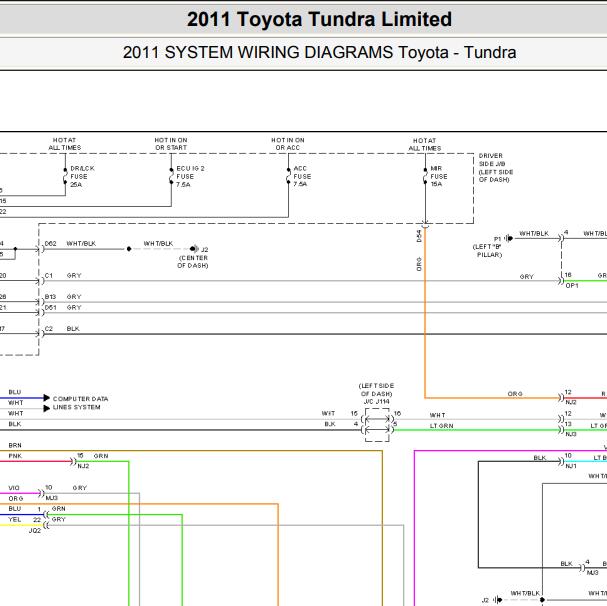Click the "DR/LCK FUSE 25A" label
The height and width of the screenshot is (606, 607).
click(82, 177)
